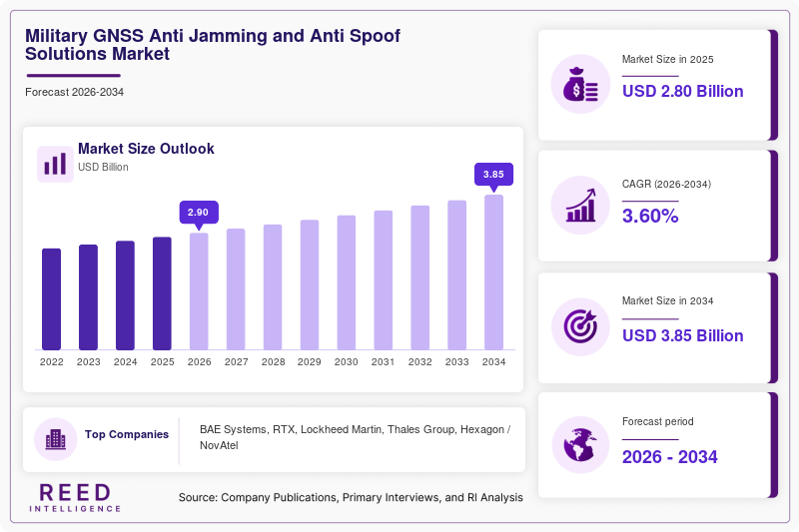Click the Market Size in 2025 label
Screen dimensions: 799x532
(667, 60)
